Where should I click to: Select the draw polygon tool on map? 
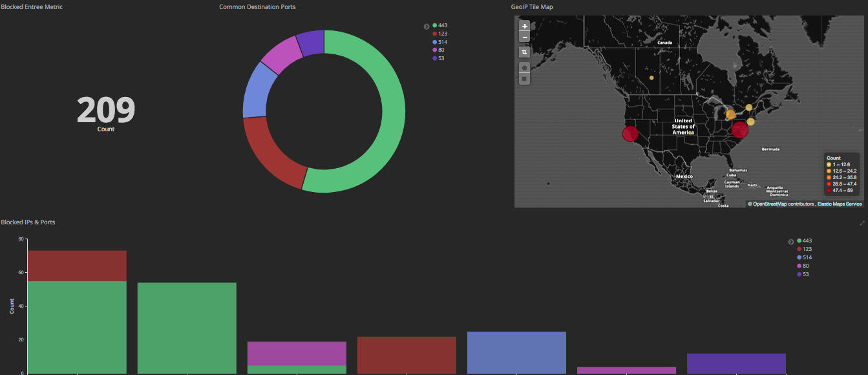525,67
